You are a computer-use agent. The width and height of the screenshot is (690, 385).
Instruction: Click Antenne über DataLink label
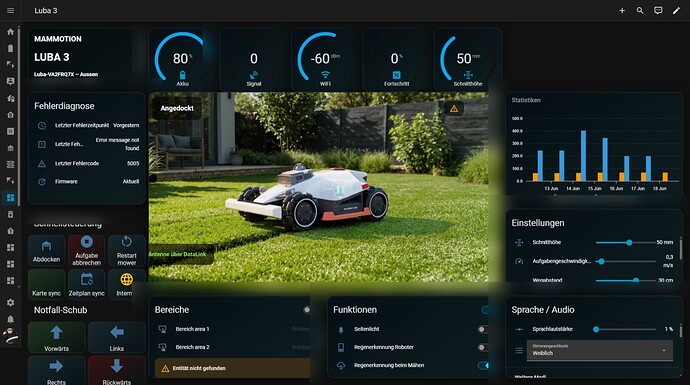click(x=178, y=254)
